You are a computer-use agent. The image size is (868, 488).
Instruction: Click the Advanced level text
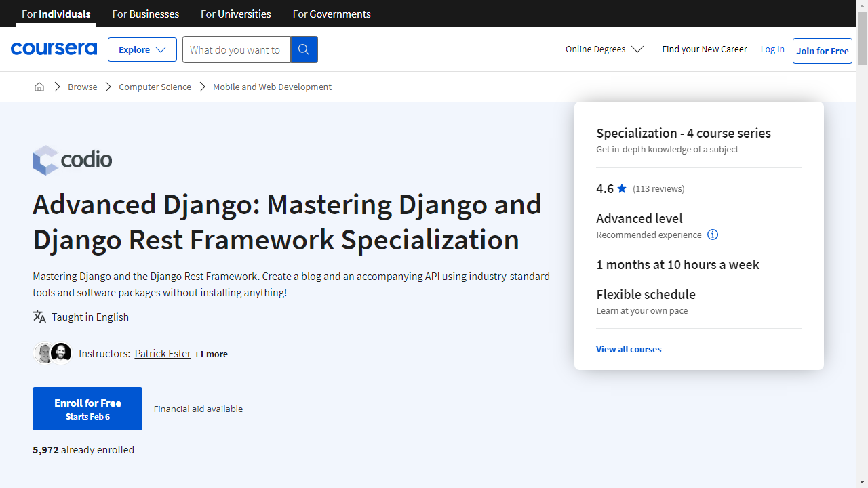coord(639,218)
